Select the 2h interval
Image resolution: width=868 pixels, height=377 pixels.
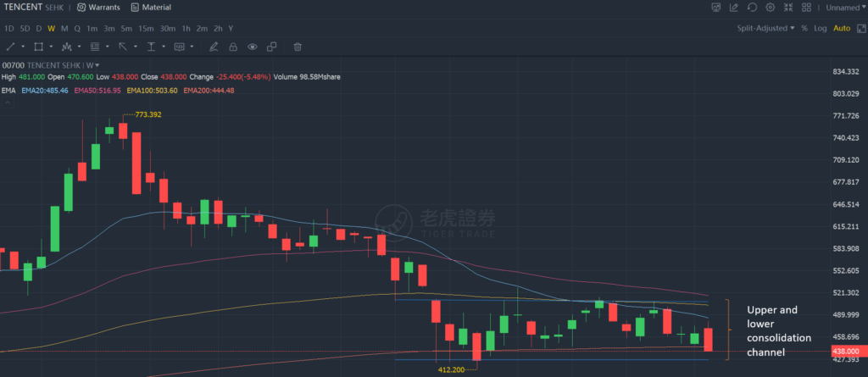coord(218,28)
